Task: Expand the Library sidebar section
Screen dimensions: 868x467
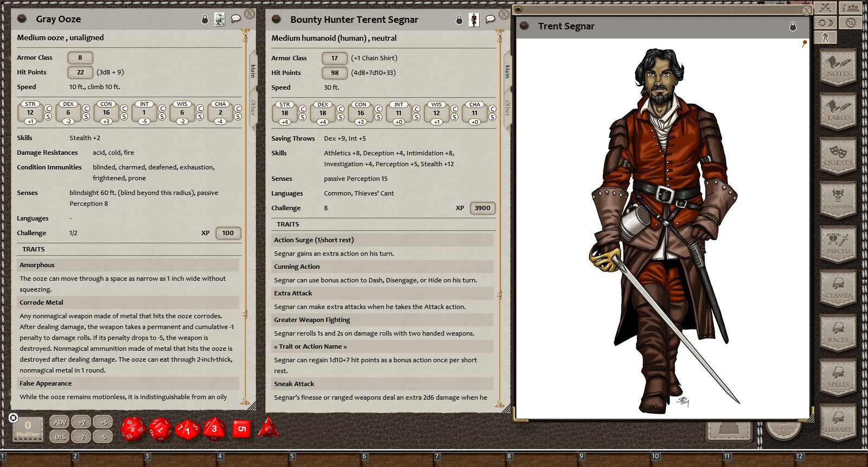Action: (838, 422)
